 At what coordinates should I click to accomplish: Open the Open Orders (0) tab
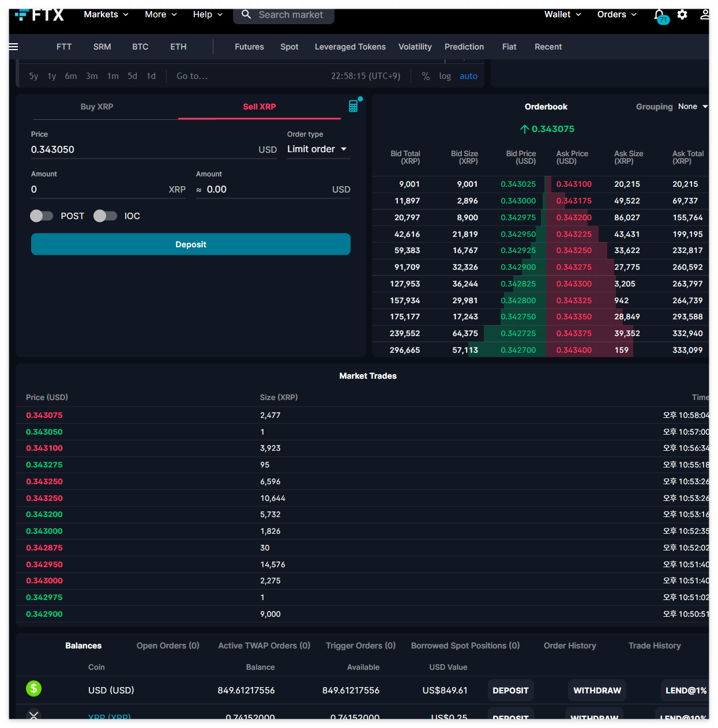pyautogui.click(x=168, y=646)
